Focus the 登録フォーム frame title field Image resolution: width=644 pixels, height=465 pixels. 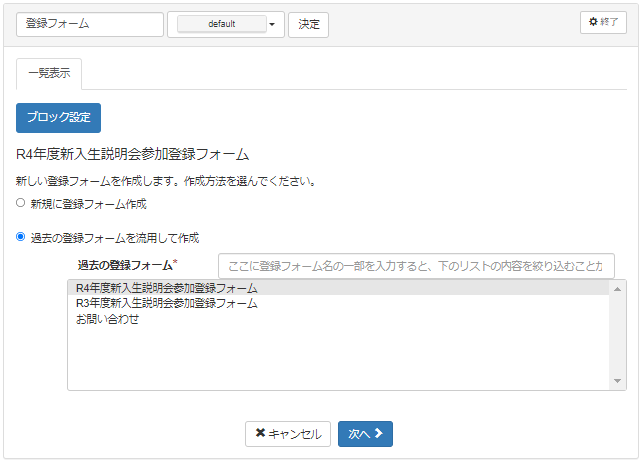point(89,24)
